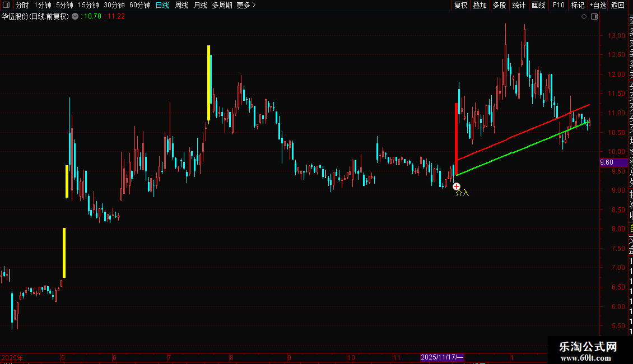This screenshot has width=633, height=364.
Task: Switch to the 15分钟 period
Action: pyautogui.click(x=89, y=5)
